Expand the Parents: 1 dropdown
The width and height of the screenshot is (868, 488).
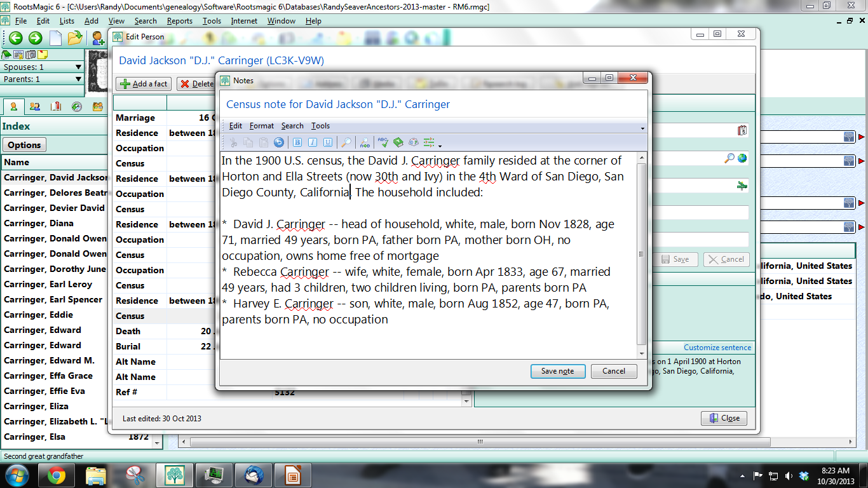[x=78, y=79]
